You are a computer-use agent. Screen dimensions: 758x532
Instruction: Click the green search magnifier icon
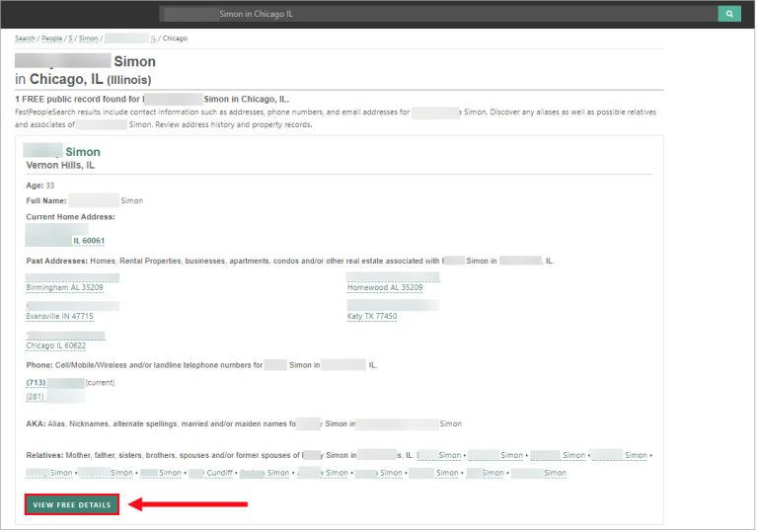coord(729,14)
